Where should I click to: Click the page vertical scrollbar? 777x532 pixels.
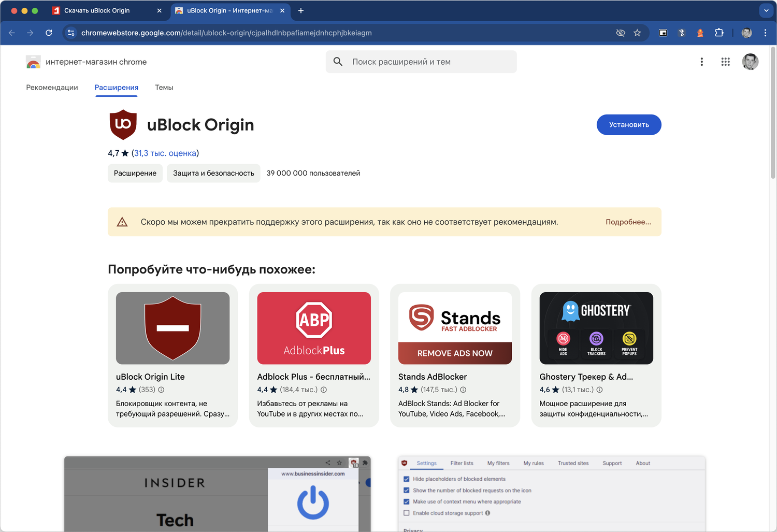[x=773, y=112]
